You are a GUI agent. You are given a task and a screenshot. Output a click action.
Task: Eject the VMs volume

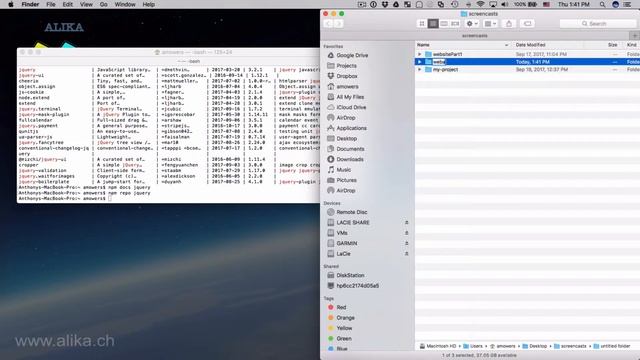pos(407,233)
